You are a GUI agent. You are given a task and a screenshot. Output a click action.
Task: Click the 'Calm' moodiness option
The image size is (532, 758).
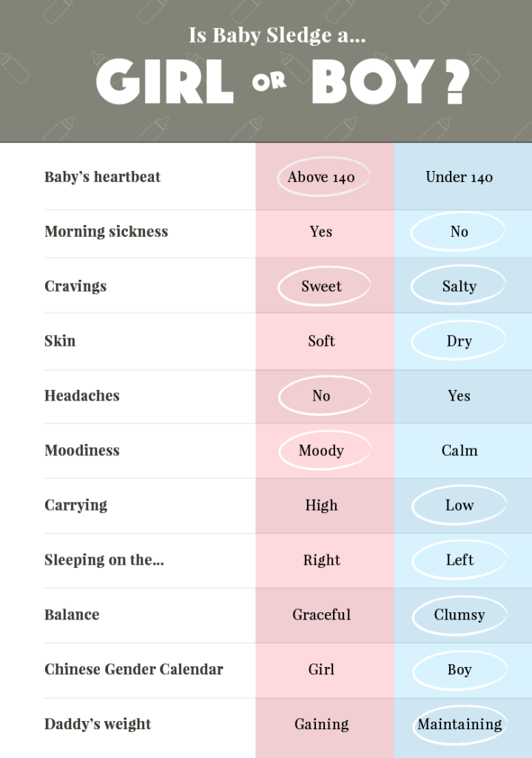pos(459,451)
